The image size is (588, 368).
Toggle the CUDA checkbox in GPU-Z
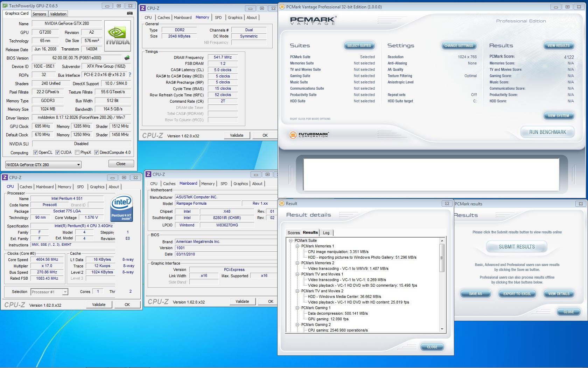[x=57, y=152]
